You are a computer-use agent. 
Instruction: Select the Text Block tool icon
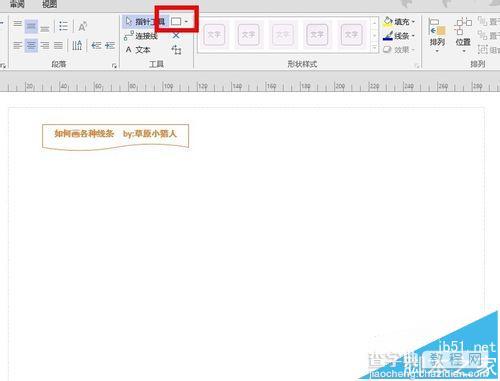(176, 50)
